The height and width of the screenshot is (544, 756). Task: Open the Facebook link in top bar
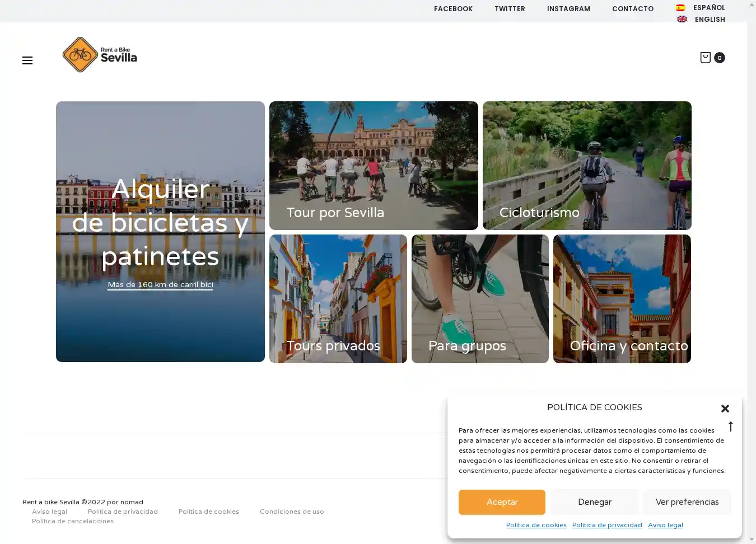click(x=453, y=9)
